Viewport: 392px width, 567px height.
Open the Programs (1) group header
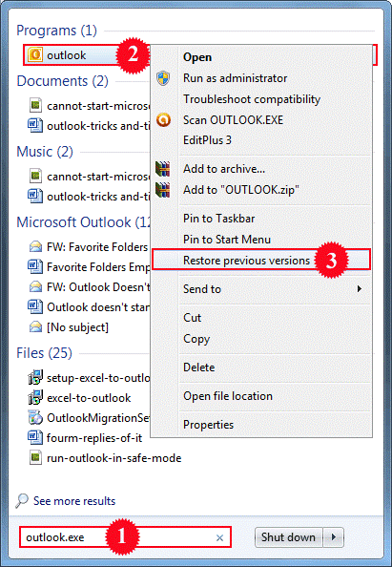click(x=56, y=31)
